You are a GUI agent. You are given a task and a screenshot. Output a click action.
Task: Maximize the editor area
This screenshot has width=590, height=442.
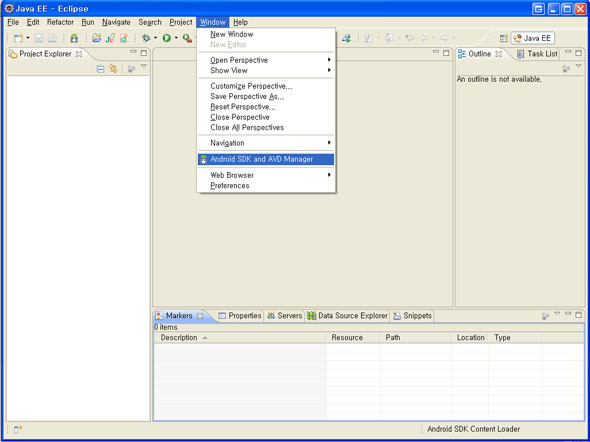pyautogui.click(x=446, y=53)
